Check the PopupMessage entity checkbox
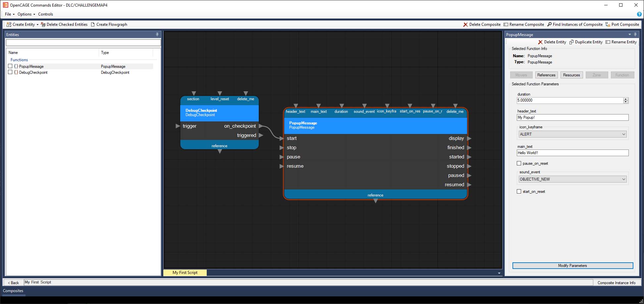Viewport: 644px width, 304px height. point(10,66)
